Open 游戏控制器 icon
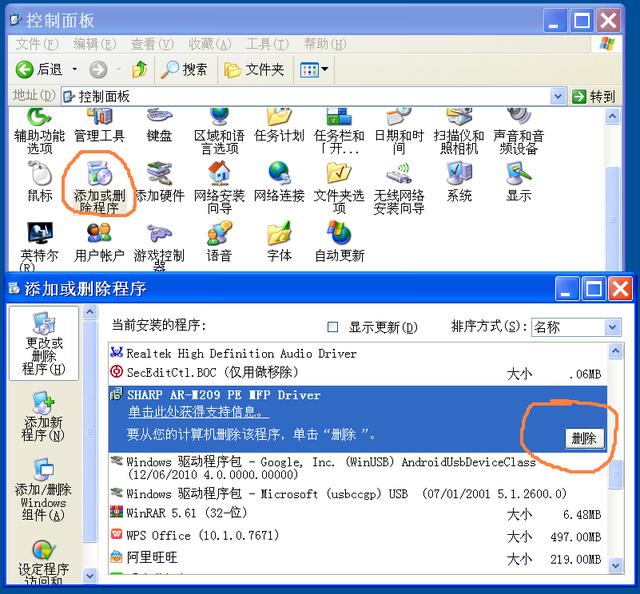The width and height of the screenshot is (640, 594). 159,246
